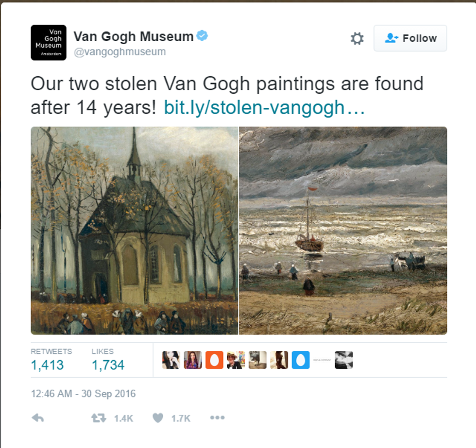View the church painting image
Viewport: 476px width, 448px height.
click(x=135, y=231)
